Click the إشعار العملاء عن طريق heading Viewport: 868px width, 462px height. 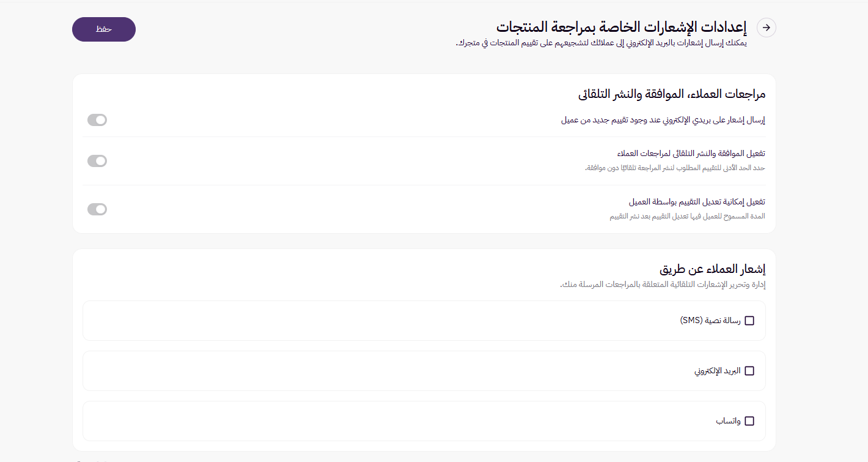713,269
